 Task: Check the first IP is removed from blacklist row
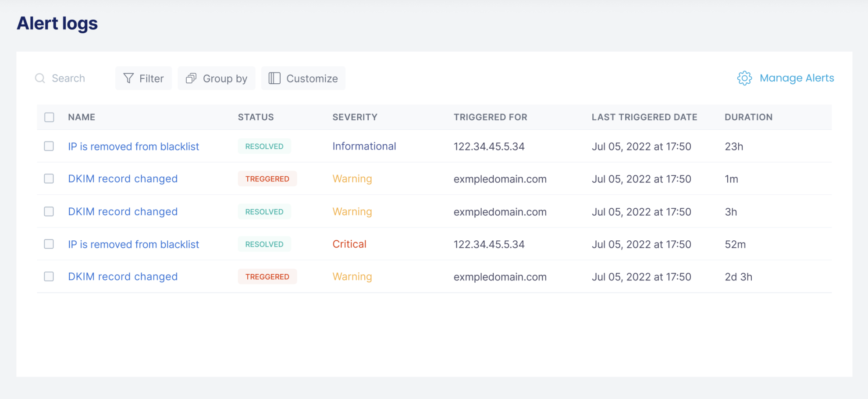coord(49,146)
